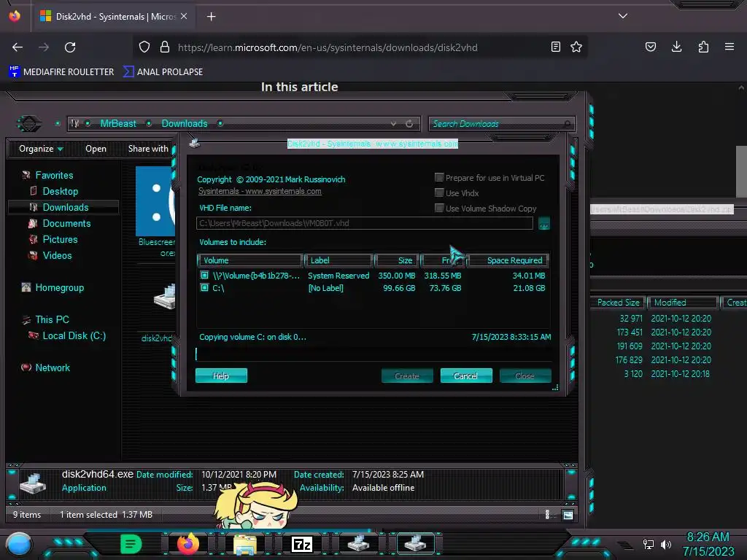Sort by Label column header
747x560 pixels.
[338, 260]
